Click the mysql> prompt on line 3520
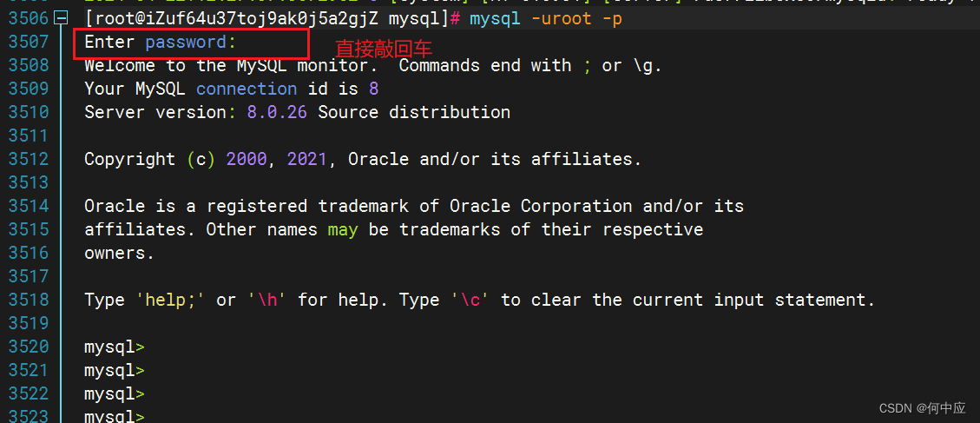 [x=115, y=347]
